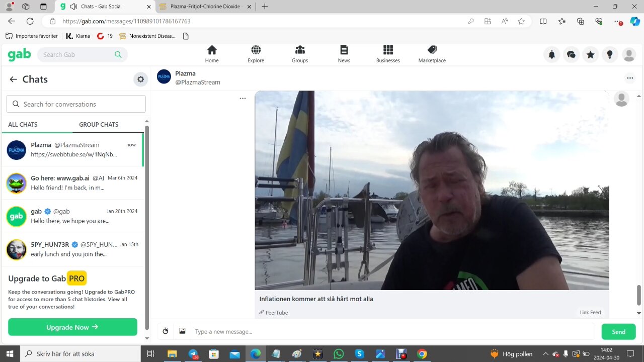644x362 pixels.
Task: Click the lightbulb icon in header
Action: 610,55
